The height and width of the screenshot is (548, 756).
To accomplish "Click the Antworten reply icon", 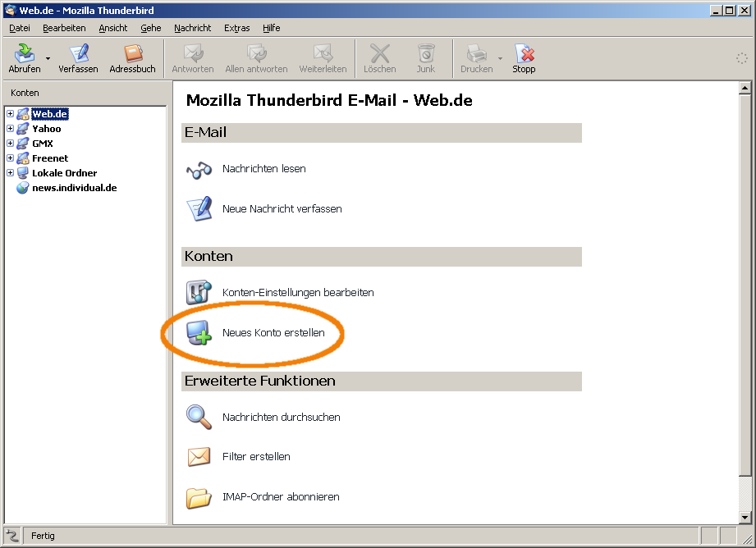I will pyautogui.click(x=193, y=53).
